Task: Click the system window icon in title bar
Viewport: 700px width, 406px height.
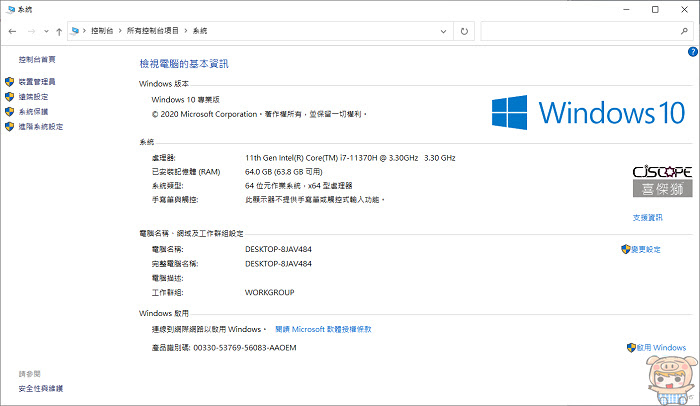Action: click(11, 9)
